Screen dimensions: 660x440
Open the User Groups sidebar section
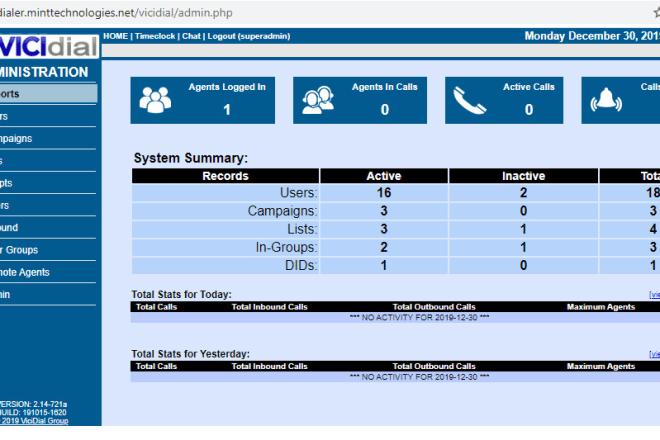[19, 250]
